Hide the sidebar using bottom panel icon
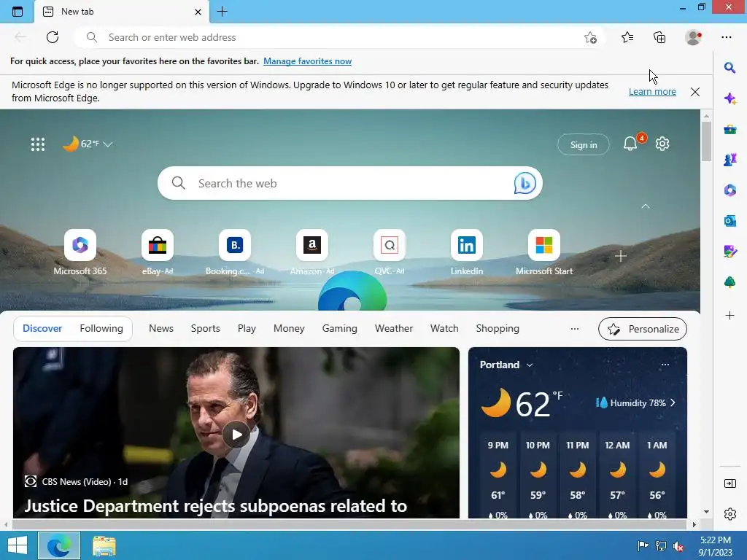Viewport: 747px width, 560px height. [x=729, y=483]
